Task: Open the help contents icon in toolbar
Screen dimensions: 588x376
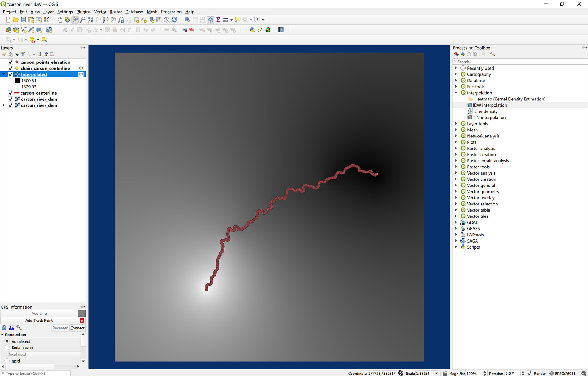Action: tap(281, 30)
